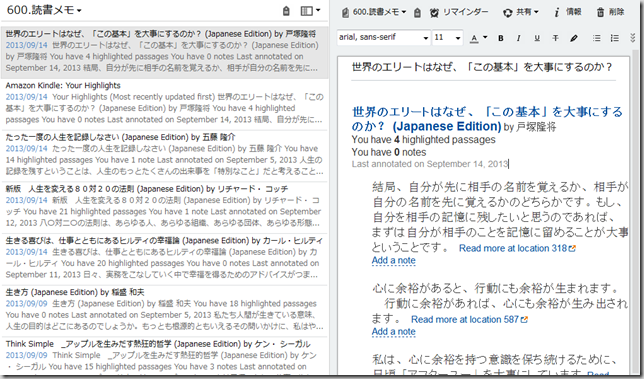Viewport: 644px width, 379px height.
Task: Click the lock icon beside the reminder button
Action: pyautogui.click(x=417, y=13)
